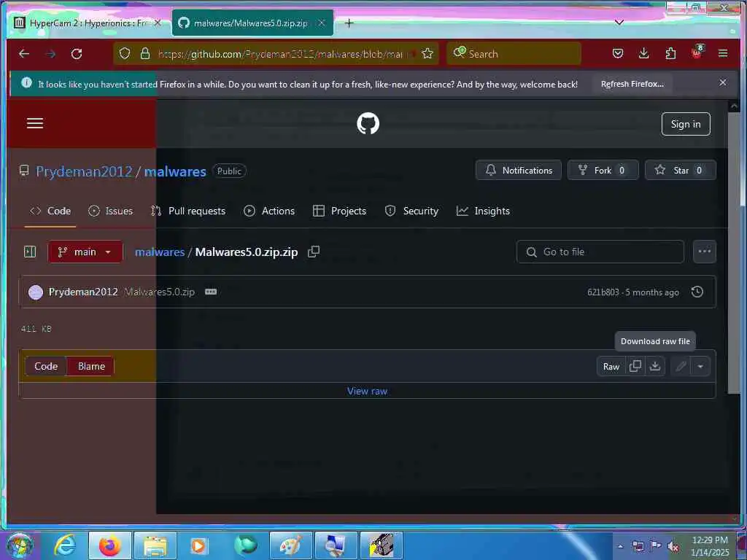
Task: Open the extensions puzzle icon
Action: pyautogui.click(x=670, y=53)
